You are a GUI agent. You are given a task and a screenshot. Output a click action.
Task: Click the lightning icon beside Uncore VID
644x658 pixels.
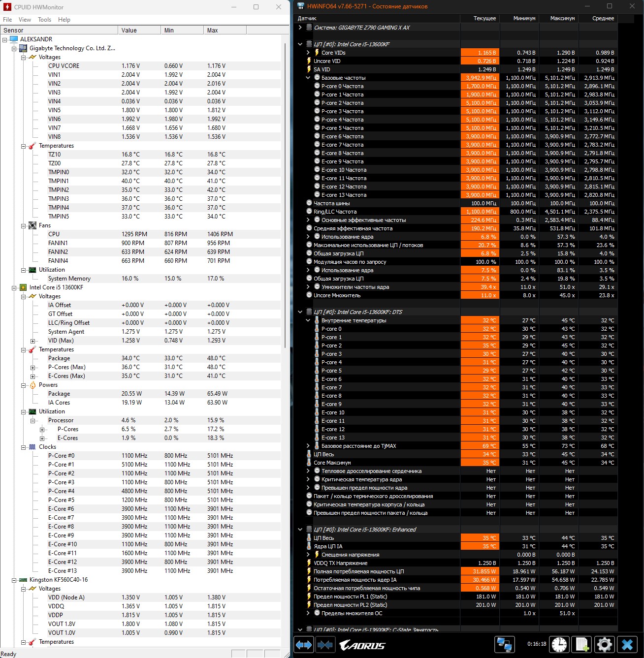click(x=309, y=61)
